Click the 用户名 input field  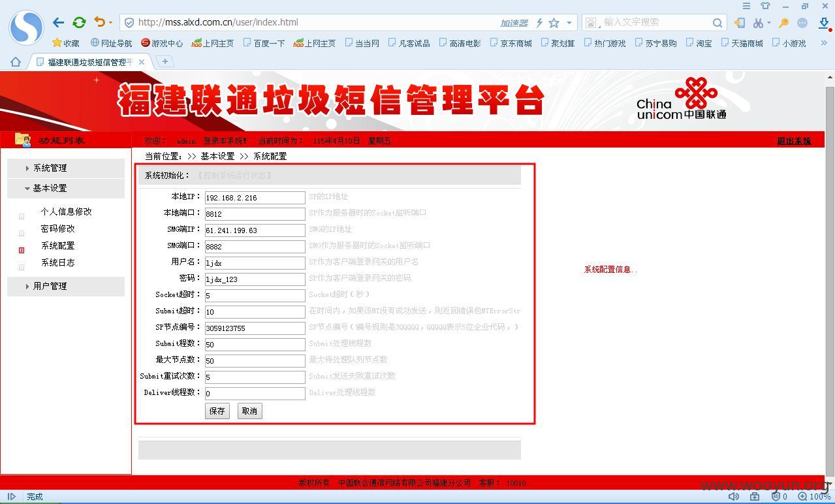click(x=255, y=262)
